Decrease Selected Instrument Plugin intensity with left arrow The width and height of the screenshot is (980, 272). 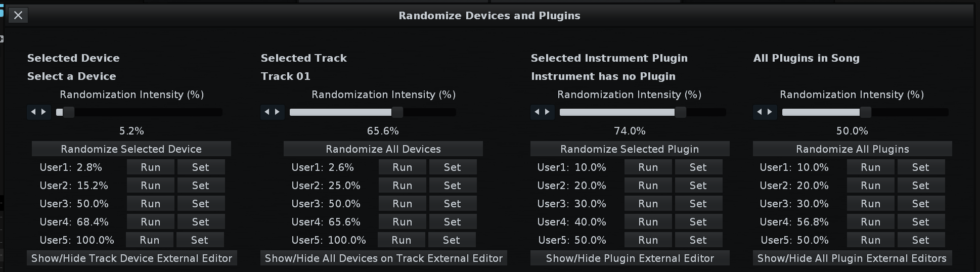(537, 112)
